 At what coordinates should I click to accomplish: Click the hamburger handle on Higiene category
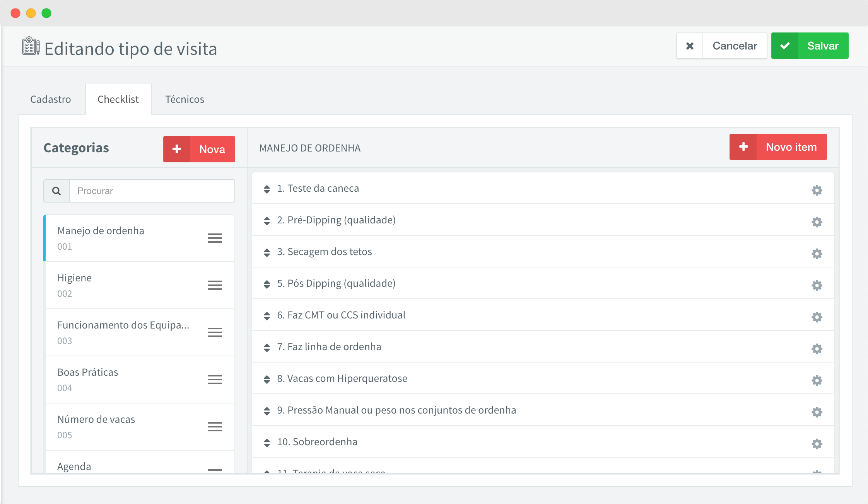click(x=215, y=285)
